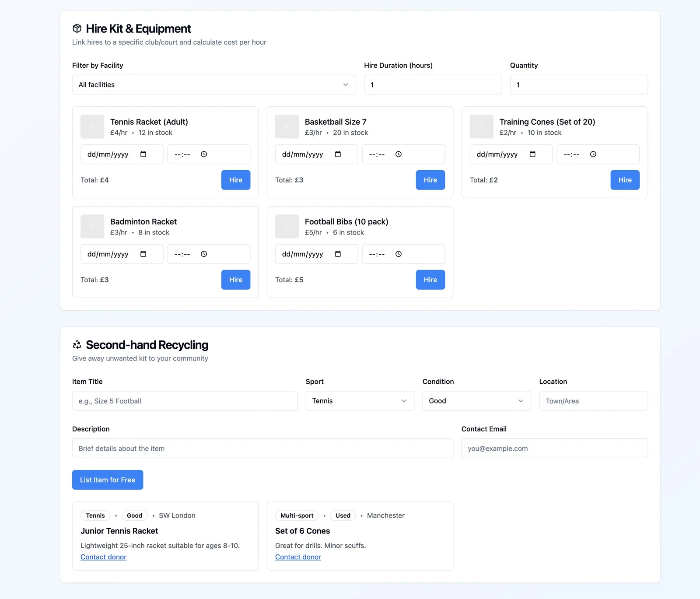Click the List Item for Free button
Image resolution: width=700 pixels, height=599 pixels.
click(107, 480)
